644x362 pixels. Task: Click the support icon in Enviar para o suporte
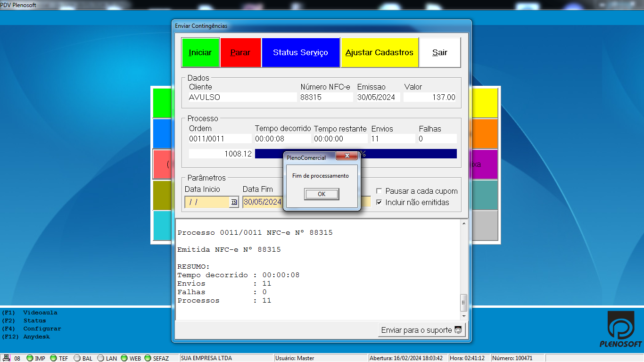pyautogui.click(x=458, y=330)
